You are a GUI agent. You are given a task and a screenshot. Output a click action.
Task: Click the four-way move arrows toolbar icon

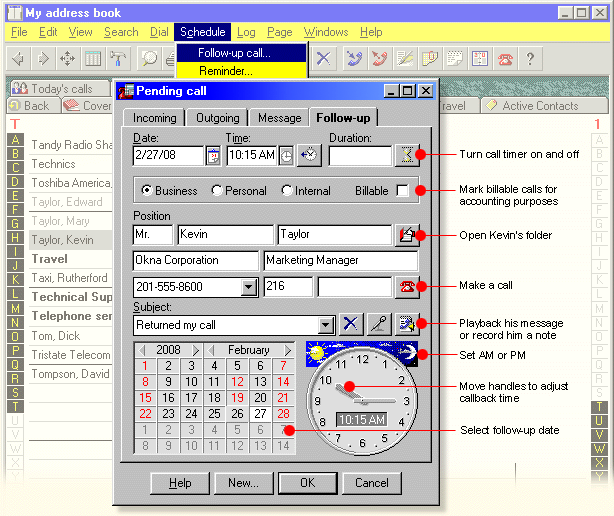point(68,59)
